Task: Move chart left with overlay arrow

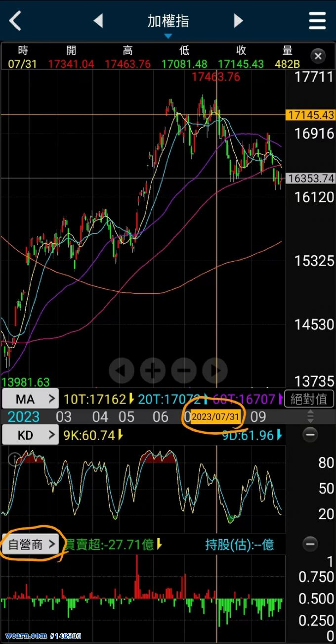Action: [122, 370]
